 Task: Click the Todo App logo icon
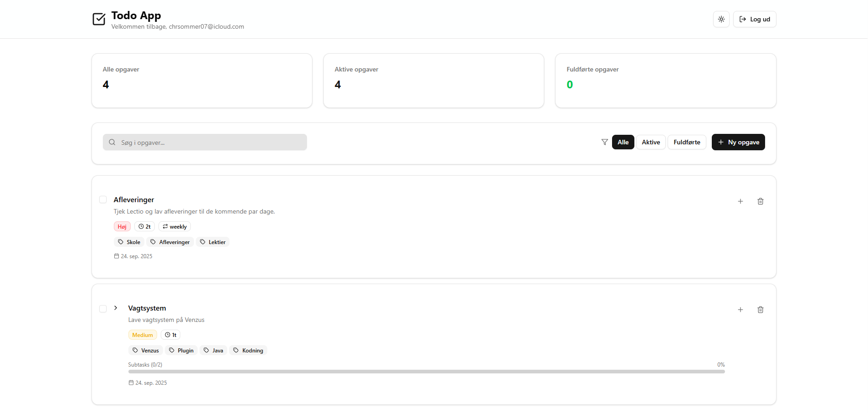(99, 19)
